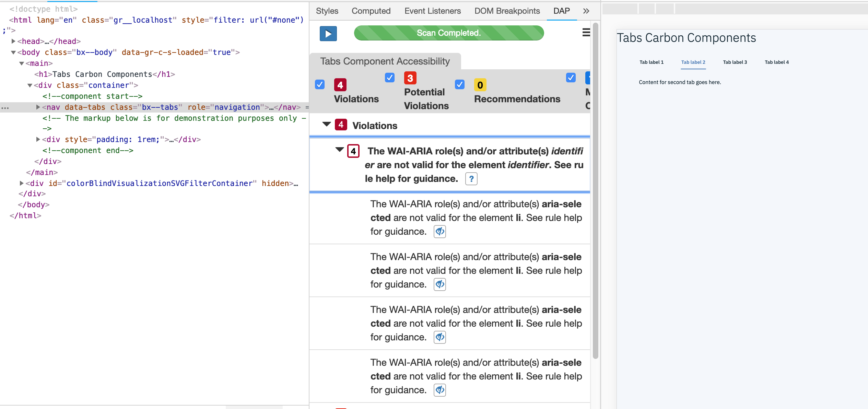Viewport: 868px width, 409px height.
Task: Click the red 3 Potential Violations badge
Action: [410, 78]
